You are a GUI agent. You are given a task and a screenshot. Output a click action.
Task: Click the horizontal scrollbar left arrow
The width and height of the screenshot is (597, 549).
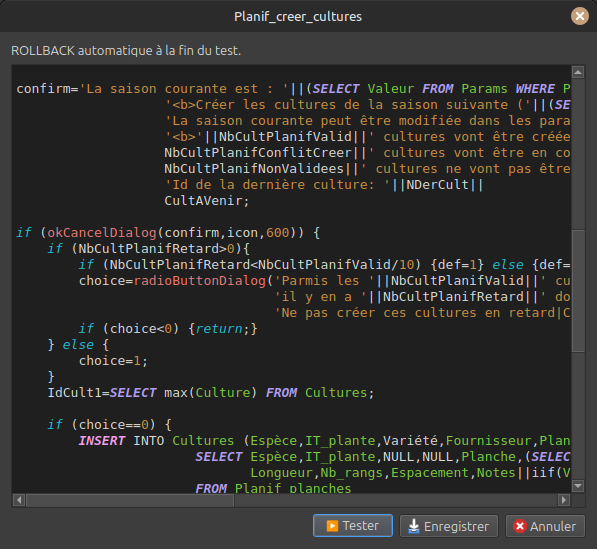pos(19,500)
